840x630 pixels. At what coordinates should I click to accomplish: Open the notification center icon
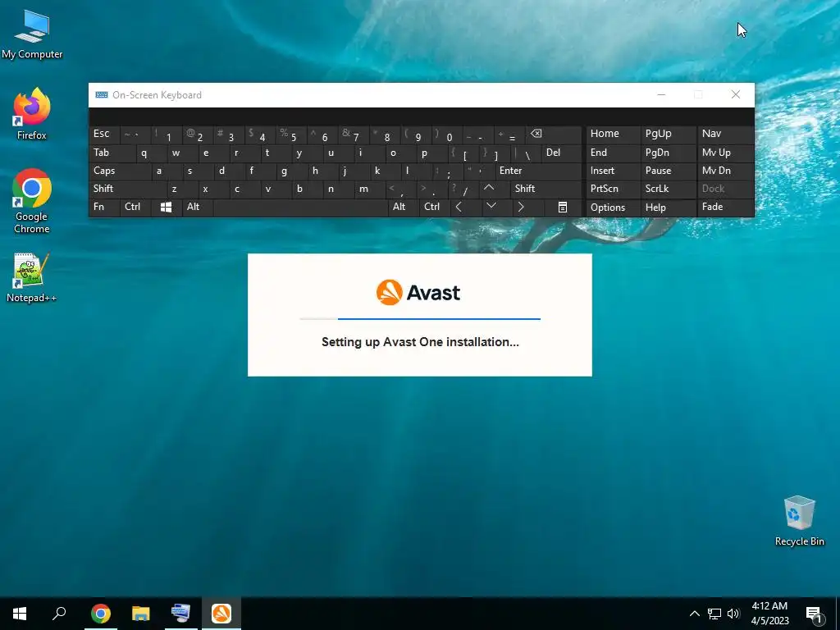(814, 615)
